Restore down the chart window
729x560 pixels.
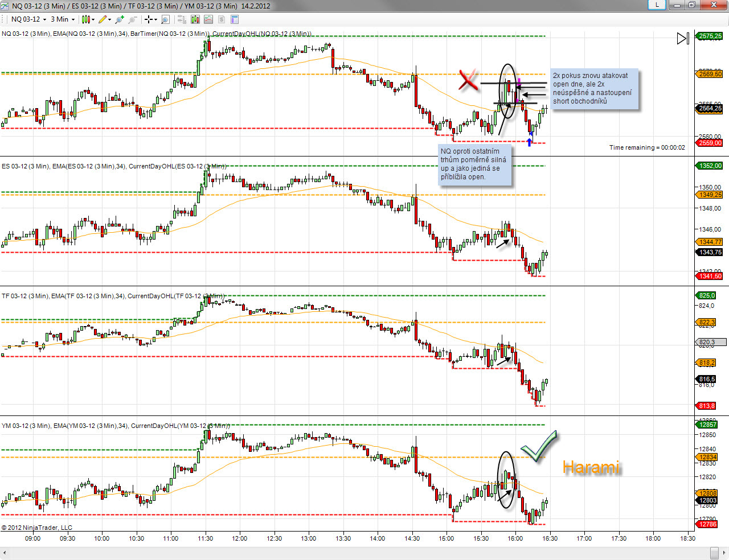691,5
